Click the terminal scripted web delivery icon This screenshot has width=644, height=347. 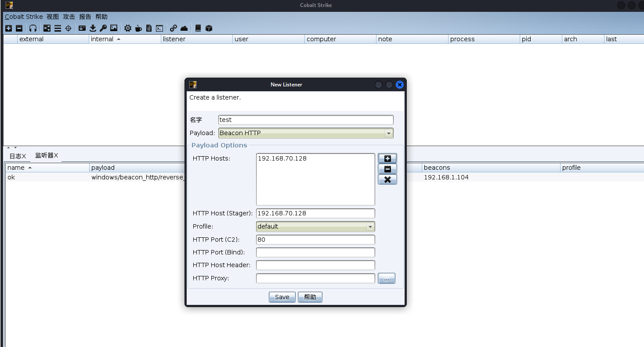click(x=159, y=28)
